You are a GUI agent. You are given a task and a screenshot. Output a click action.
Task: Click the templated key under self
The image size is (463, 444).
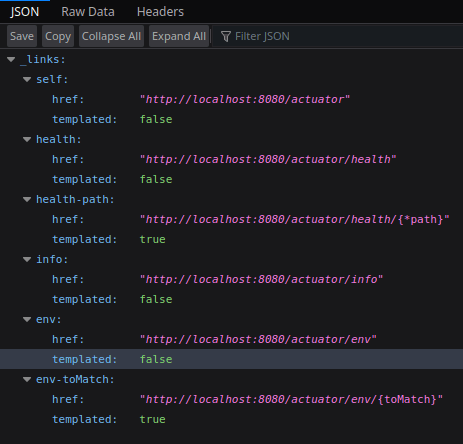click(85, 119)
